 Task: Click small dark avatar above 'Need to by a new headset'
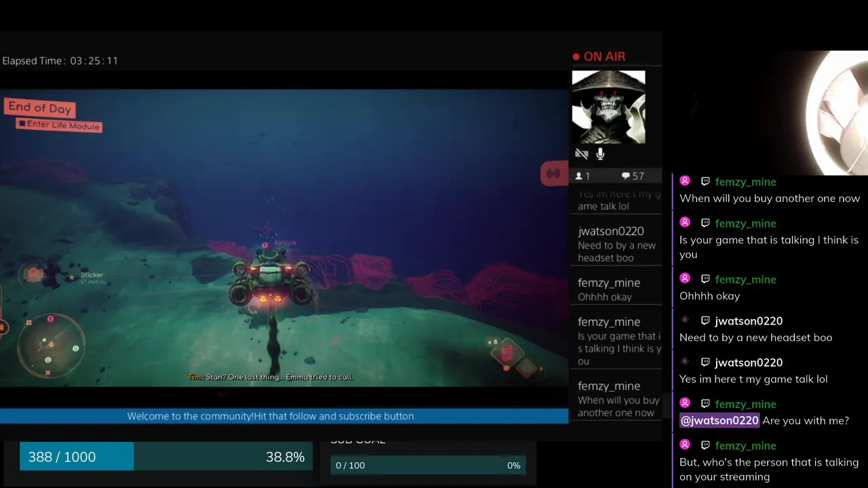click(x=685, y=319)
